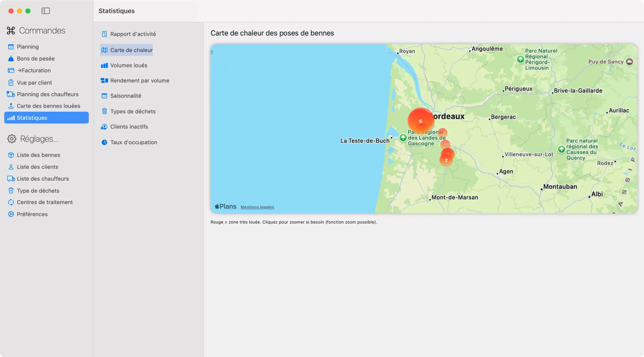The width and height of the screenshot is (644, 357).
Task: Select Statistiques in the sidebar
Action: point(47,118)
